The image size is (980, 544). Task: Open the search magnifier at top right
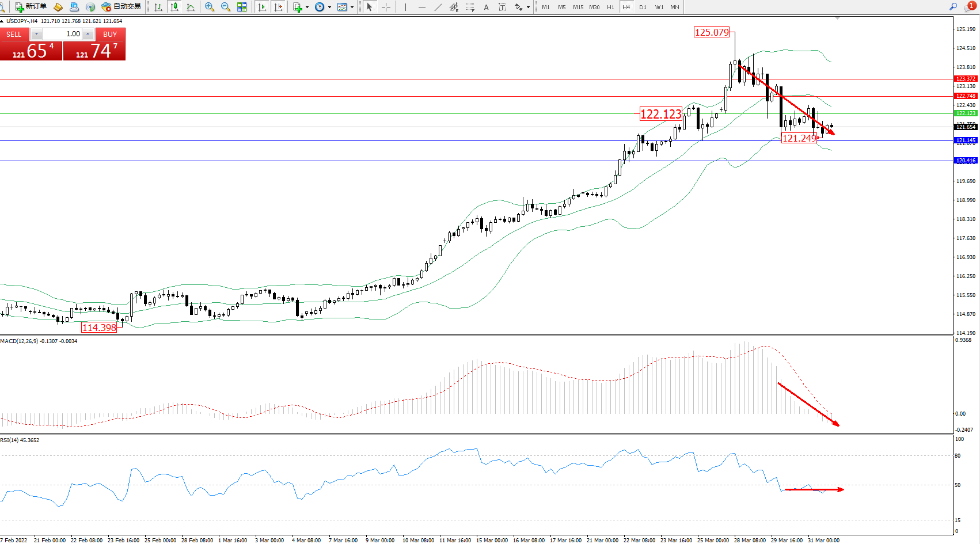[x=954, y=7]
